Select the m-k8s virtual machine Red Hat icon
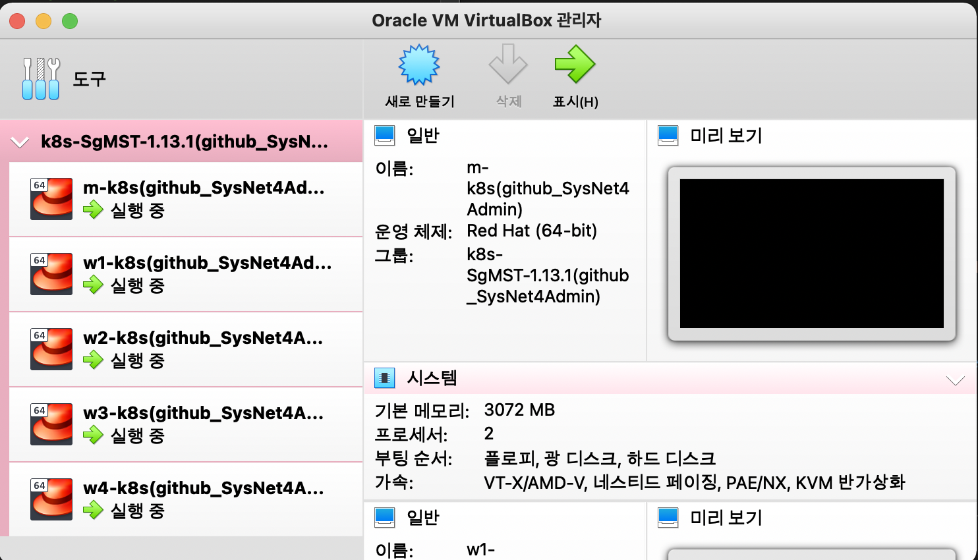The image size is (978, 560). pos(51,198)
